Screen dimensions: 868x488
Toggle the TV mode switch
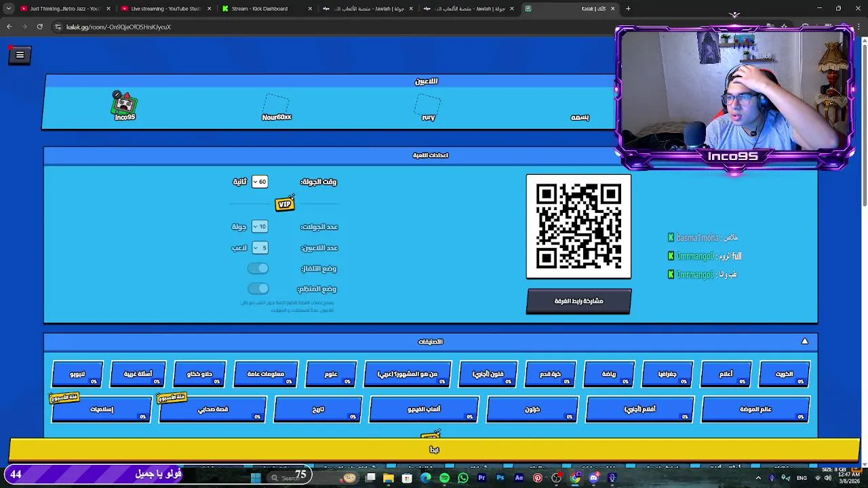pyautogui.click(x=258, y=268)
